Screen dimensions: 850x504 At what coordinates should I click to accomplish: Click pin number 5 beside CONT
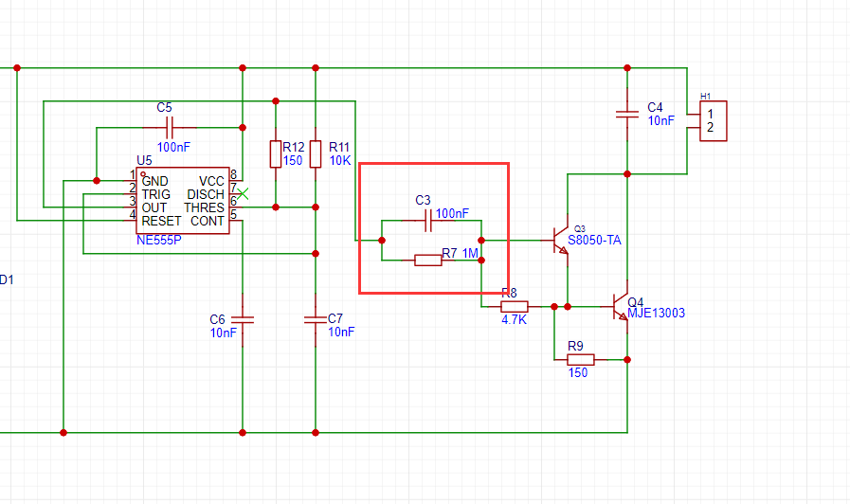tap(234, 215)
